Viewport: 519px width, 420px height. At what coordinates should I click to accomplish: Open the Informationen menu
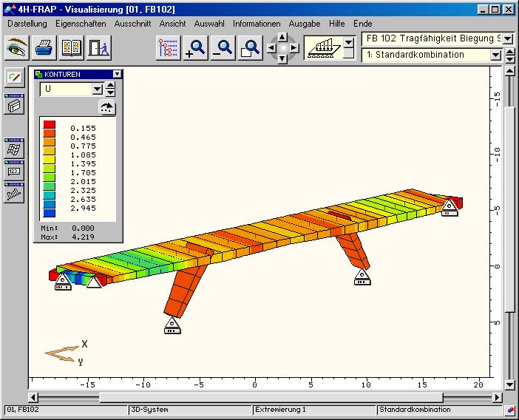[x=257, y=24]
